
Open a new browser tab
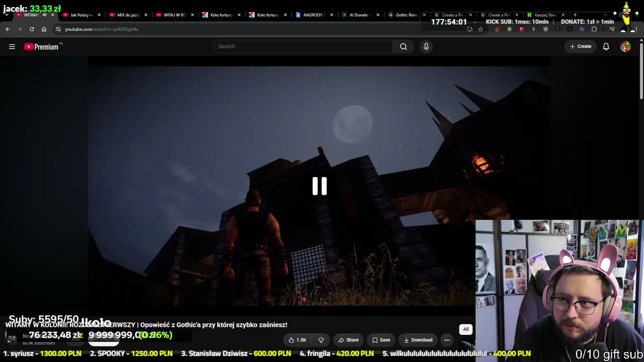pos(575,15)
